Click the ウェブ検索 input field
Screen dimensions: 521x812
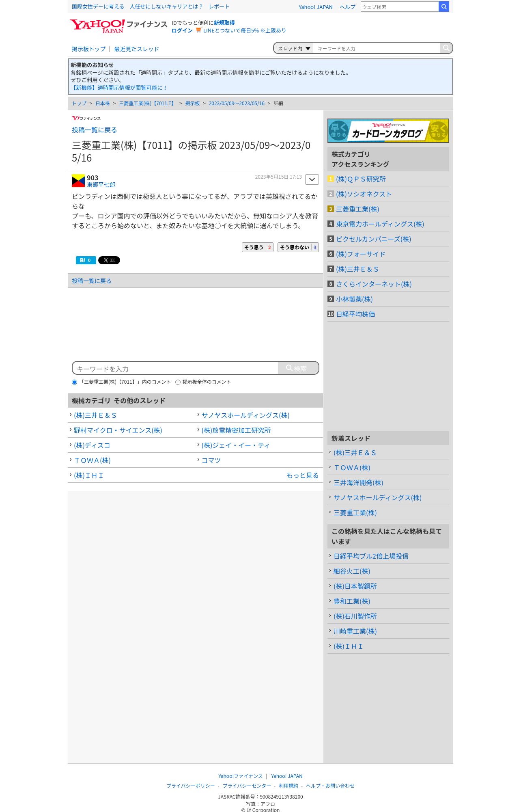click(400, 6)
